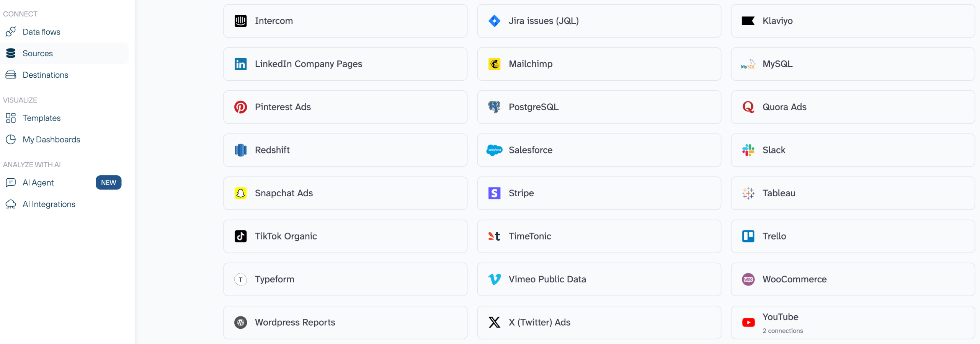
Task: Click the Typeform T icon
Action: 240,279
